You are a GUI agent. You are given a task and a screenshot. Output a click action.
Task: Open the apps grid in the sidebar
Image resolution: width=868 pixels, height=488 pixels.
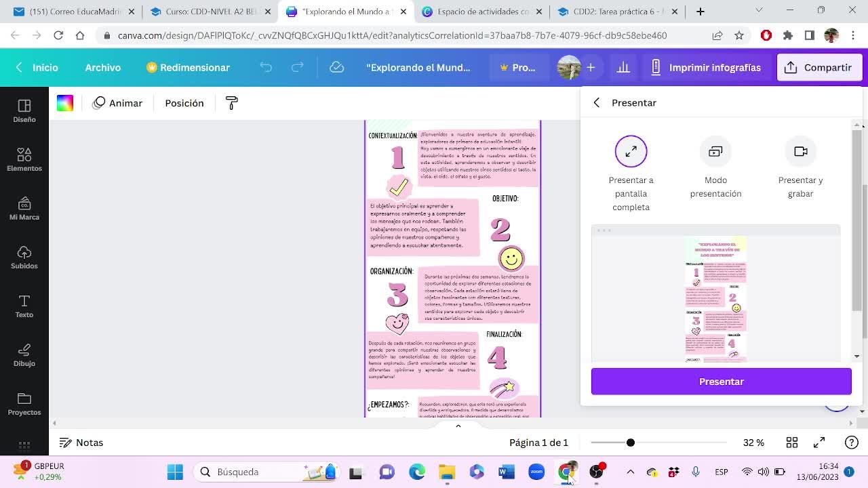(24, 445)
